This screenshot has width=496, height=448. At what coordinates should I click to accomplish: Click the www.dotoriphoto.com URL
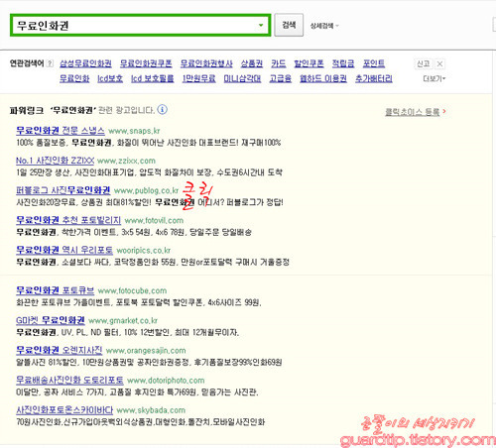[x=166, y=381]
